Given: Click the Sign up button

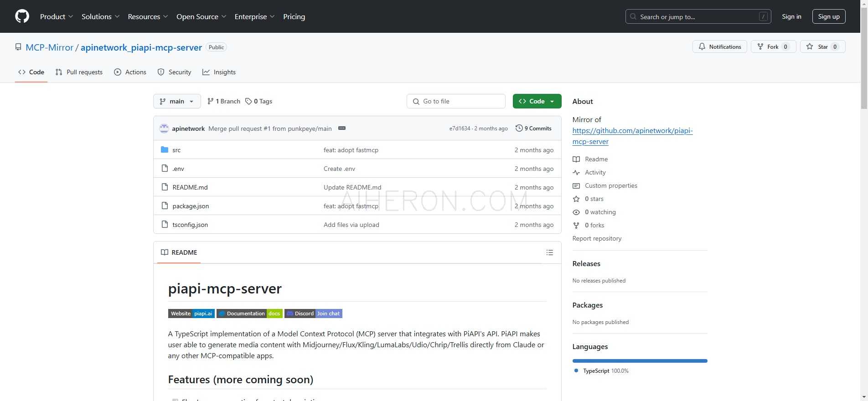Looking at the screenshot, I should [829, 16].
